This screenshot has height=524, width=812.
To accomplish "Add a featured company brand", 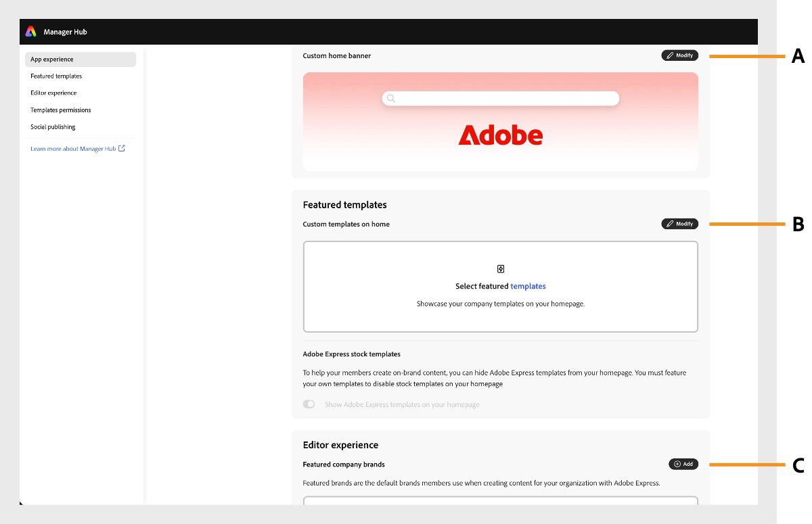I will click(683, 464).
